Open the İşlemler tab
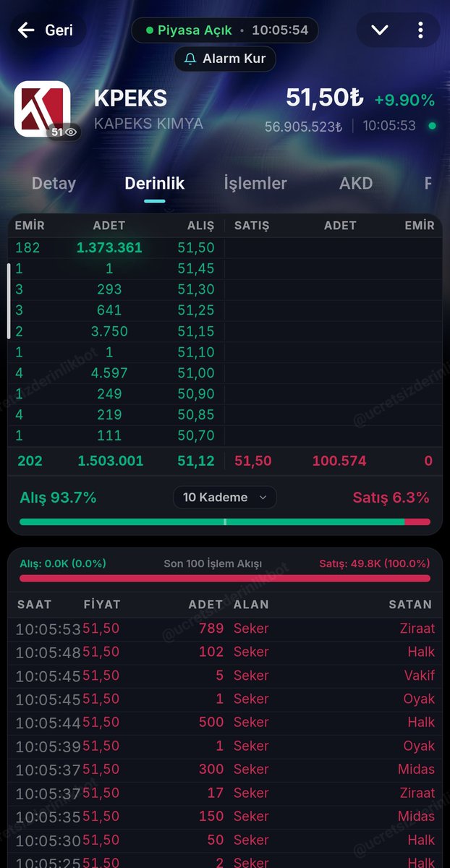The image size is (450, 868). tap(255, 184)
